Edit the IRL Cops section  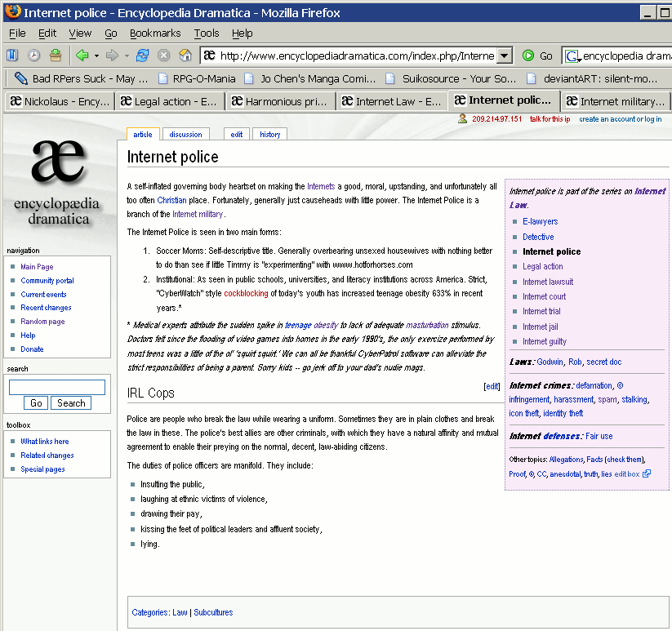click(492, 386)
